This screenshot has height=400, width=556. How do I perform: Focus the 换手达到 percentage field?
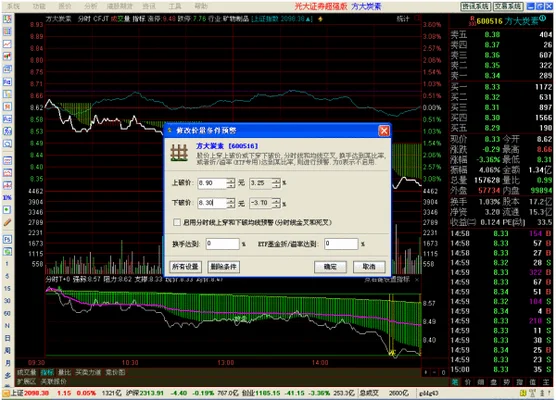[223, 244]
